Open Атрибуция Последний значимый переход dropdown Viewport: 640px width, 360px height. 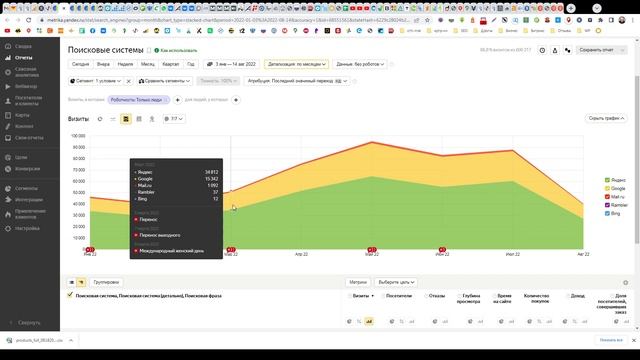point(297,81)
